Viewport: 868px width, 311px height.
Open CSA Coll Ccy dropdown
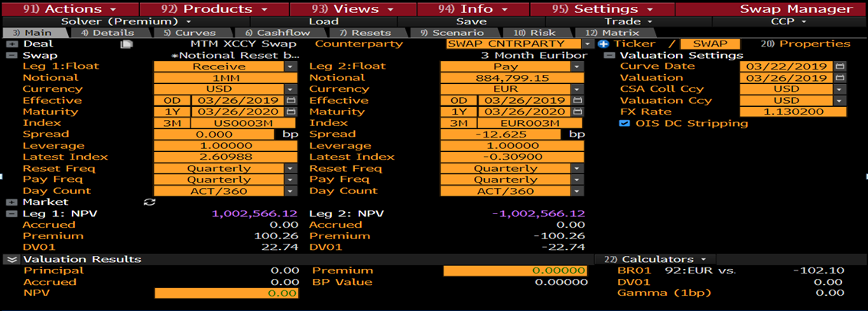pyautogui.click(x=840, y=89)
